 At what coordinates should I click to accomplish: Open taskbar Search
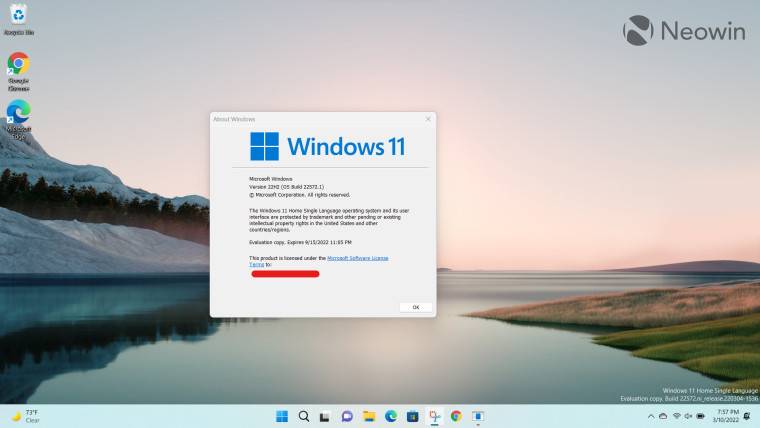click(304, 416)
